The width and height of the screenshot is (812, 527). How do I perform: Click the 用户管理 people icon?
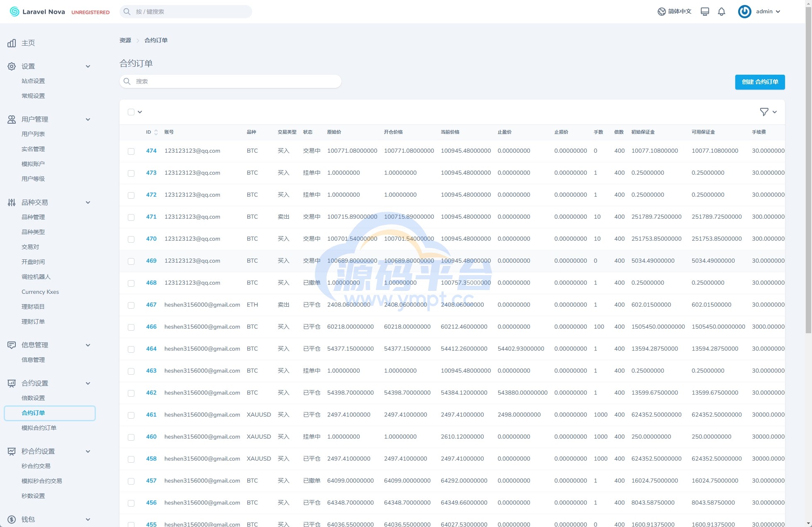[x=12, y=120]
